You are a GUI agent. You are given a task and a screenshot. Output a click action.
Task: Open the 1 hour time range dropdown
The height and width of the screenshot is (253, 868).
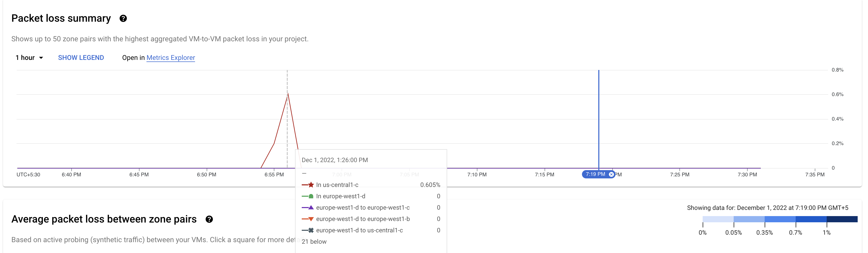tap(29, 58)
